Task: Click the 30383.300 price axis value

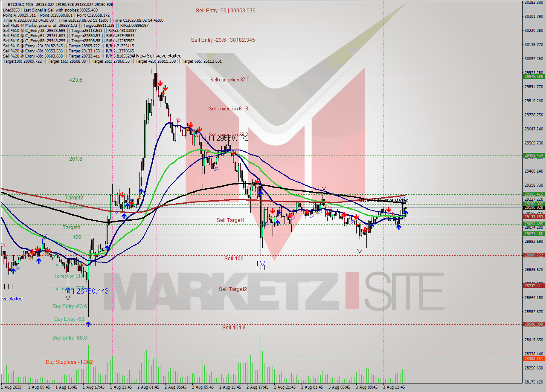Action: point(534,3)
